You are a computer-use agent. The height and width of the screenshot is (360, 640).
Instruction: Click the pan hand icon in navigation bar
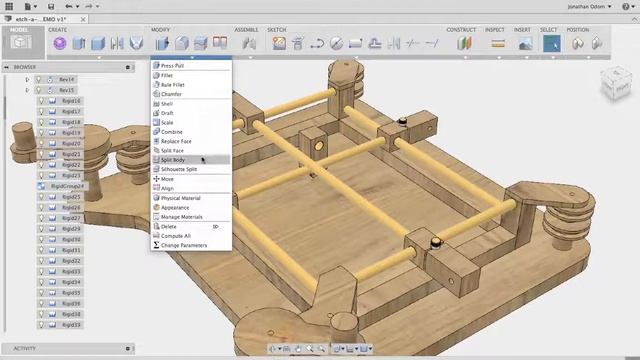point(298,349)
